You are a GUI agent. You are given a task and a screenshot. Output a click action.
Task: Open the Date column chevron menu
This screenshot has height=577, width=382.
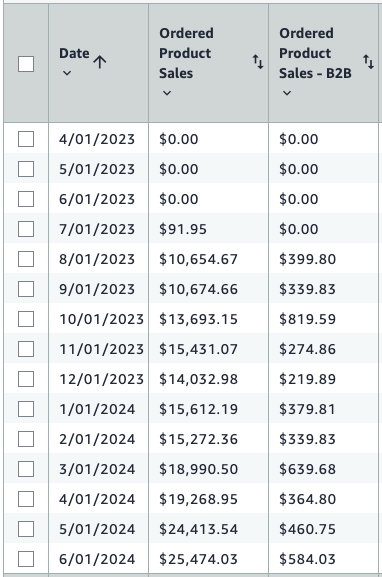(67, 73)
